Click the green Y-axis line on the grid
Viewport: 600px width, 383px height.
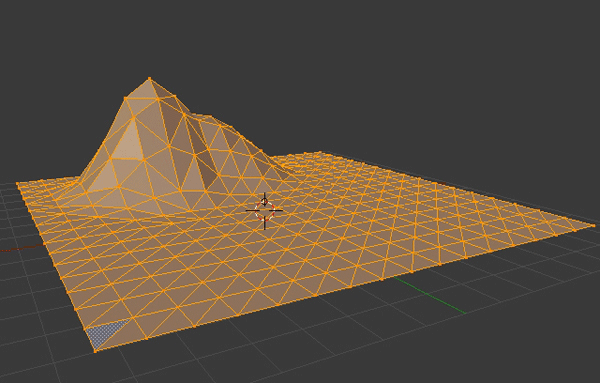[x=429, y=295]
